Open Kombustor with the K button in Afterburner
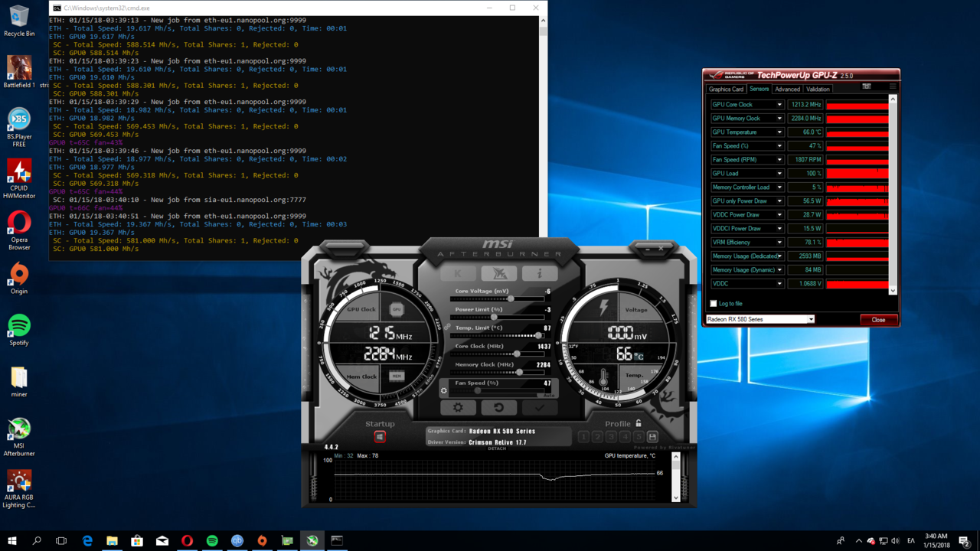This screenshot has height=551, width=980. pos(458,273)
